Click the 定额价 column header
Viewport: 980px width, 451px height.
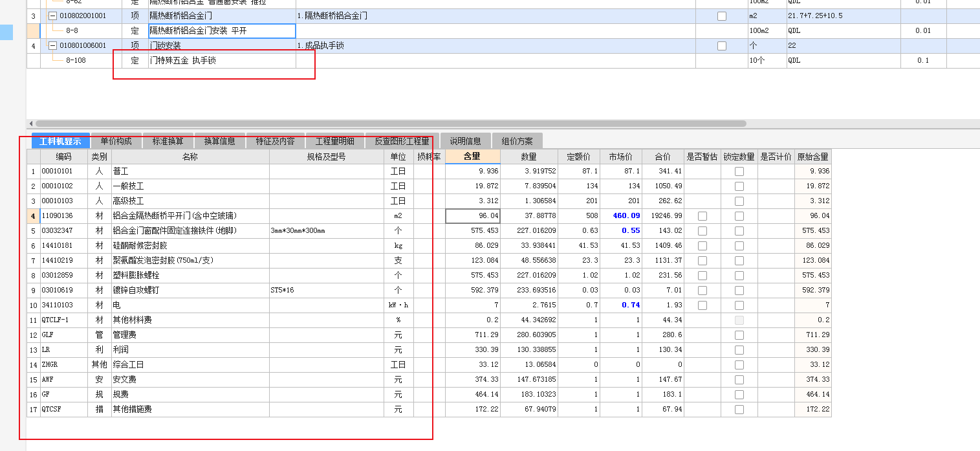tap(579, 157)
